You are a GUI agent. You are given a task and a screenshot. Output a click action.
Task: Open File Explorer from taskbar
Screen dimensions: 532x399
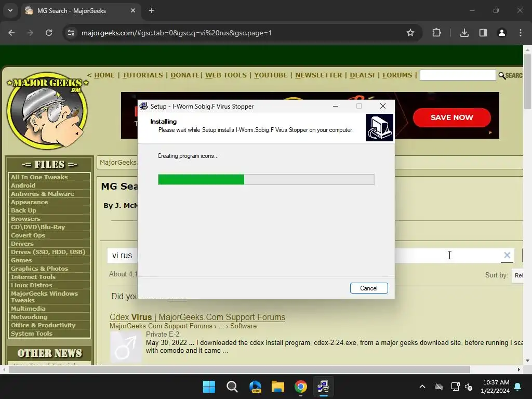point(278,387)
